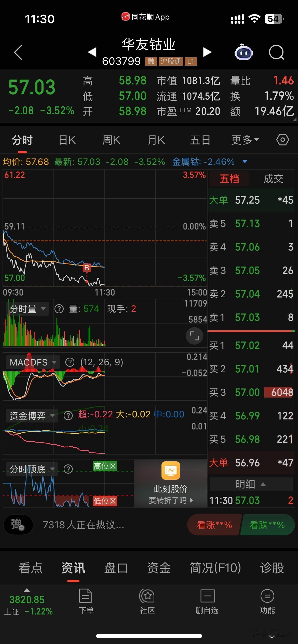
Task: Open help icon next to 分时量
Action: coord(59,309)
